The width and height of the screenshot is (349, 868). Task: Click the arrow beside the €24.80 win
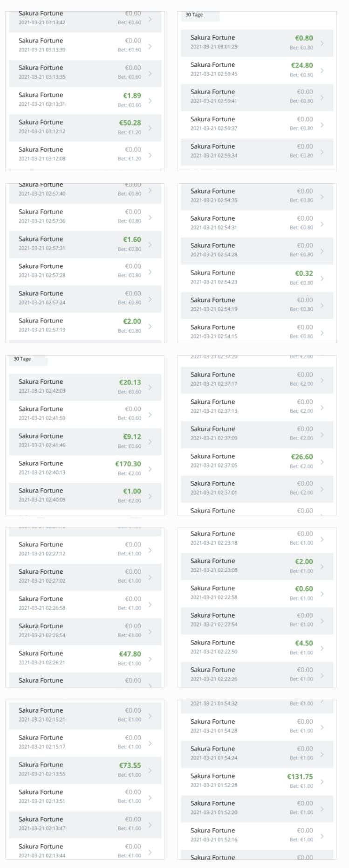click(322, 70)
